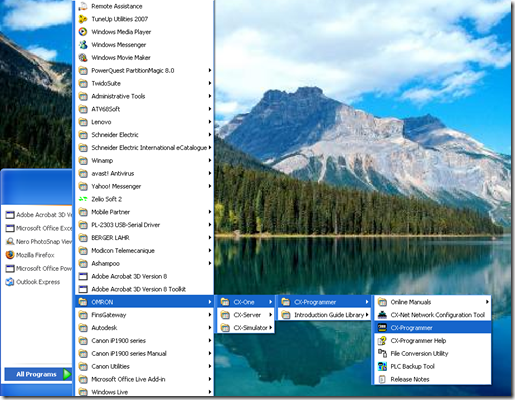Open Adobe Acrobat 3D from recent programs
This screenshot has width=515, height=400.
click(x=39, y=215)
